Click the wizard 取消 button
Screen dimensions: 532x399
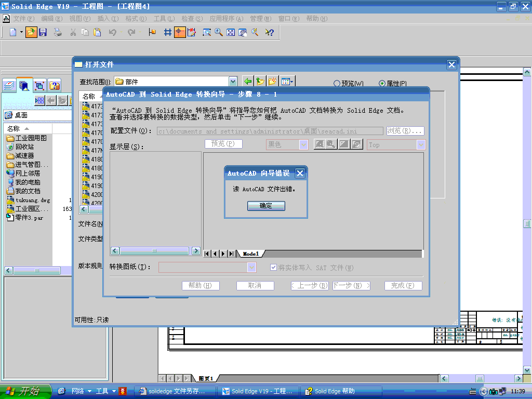[x=255, y=286]
